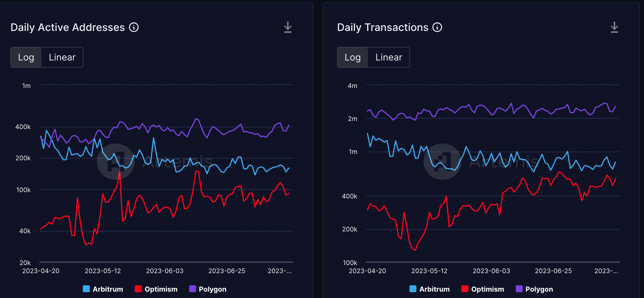Click 2023-06-03 date on Daily Transactions axis
Screen dimensions: 644x298
click(491, 271)
